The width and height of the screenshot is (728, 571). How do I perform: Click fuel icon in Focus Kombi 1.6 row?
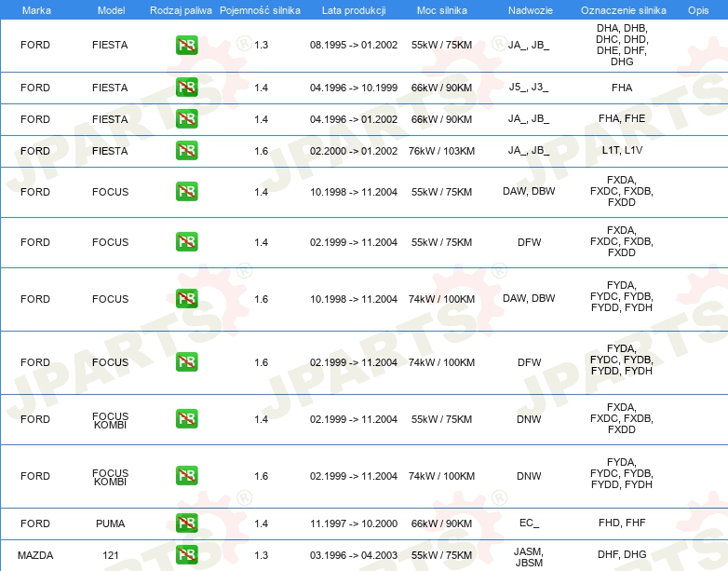[186, 475]
